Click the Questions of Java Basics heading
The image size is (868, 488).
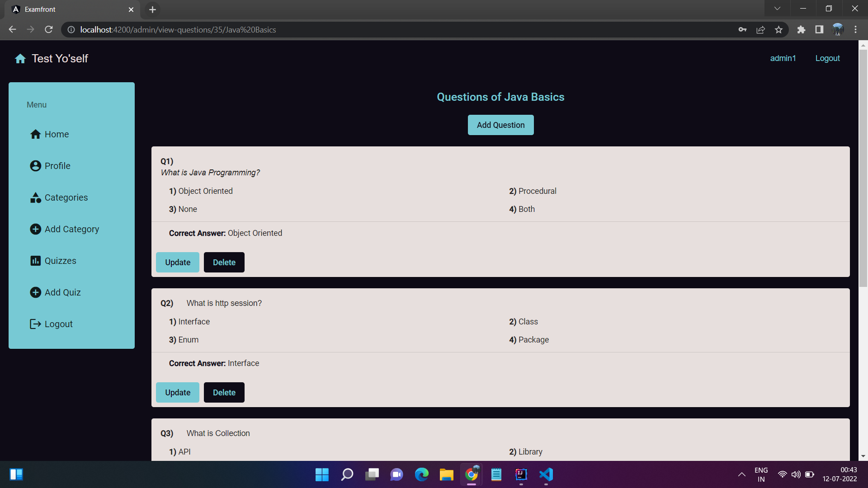click(500, 97)
